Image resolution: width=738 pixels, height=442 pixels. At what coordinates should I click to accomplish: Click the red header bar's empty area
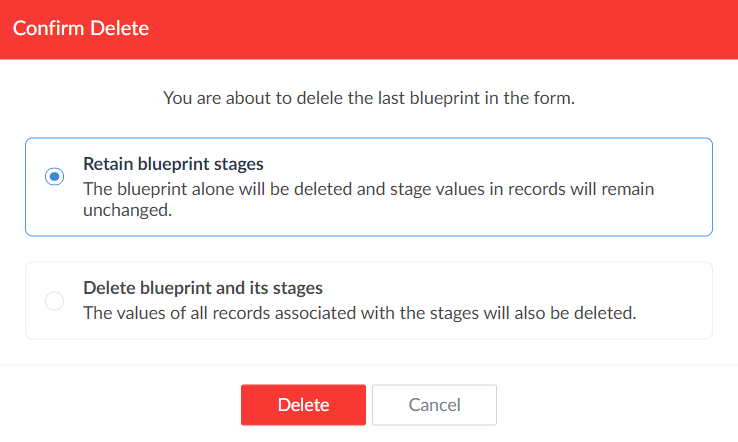pyautogui.click(x=450, y=28)
